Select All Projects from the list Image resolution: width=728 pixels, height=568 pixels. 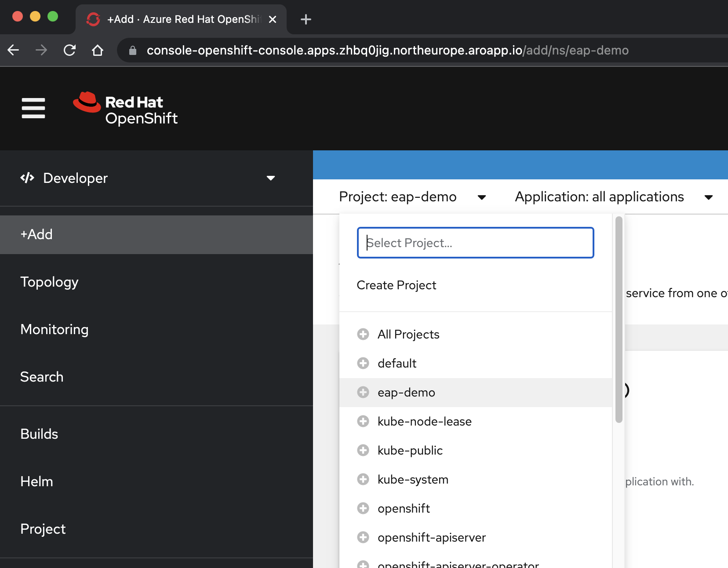point(408,334)
